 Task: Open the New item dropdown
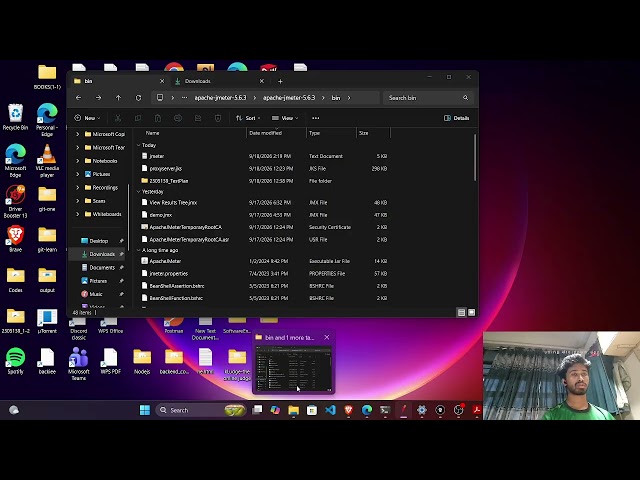tap(87, 118)
